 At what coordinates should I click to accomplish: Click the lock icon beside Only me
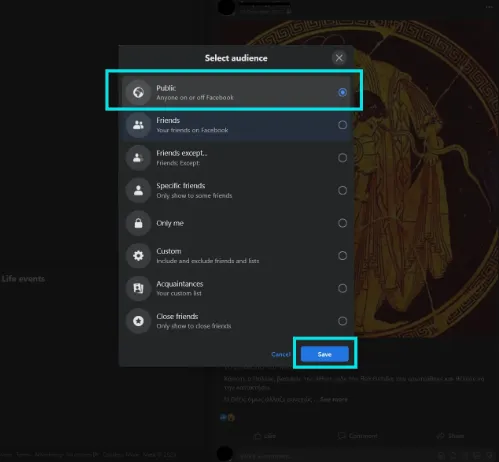138,223
